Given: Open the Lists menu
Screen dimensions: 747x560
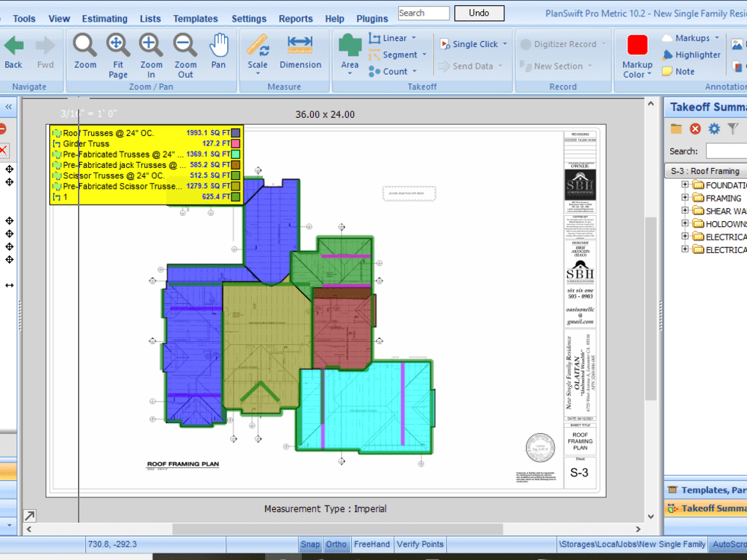Looking at the screenshot, I should [x=150, y=19].
